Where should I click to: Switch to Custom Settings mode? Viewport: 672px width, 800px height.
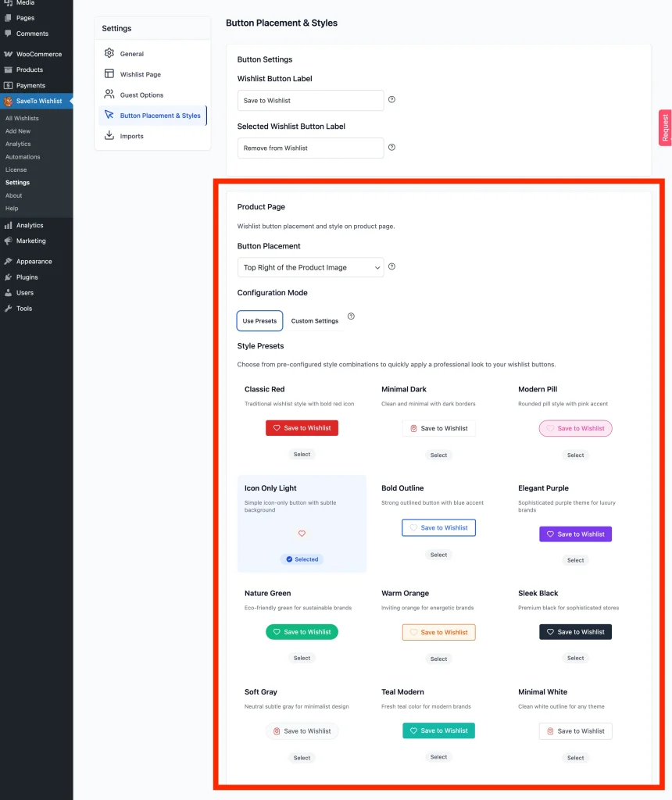point(315,321)
